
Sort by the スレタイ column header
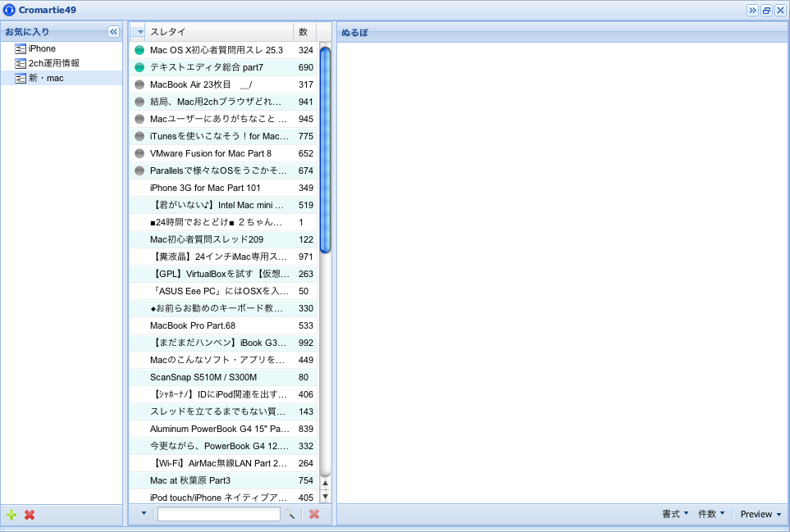coord(219,31)
